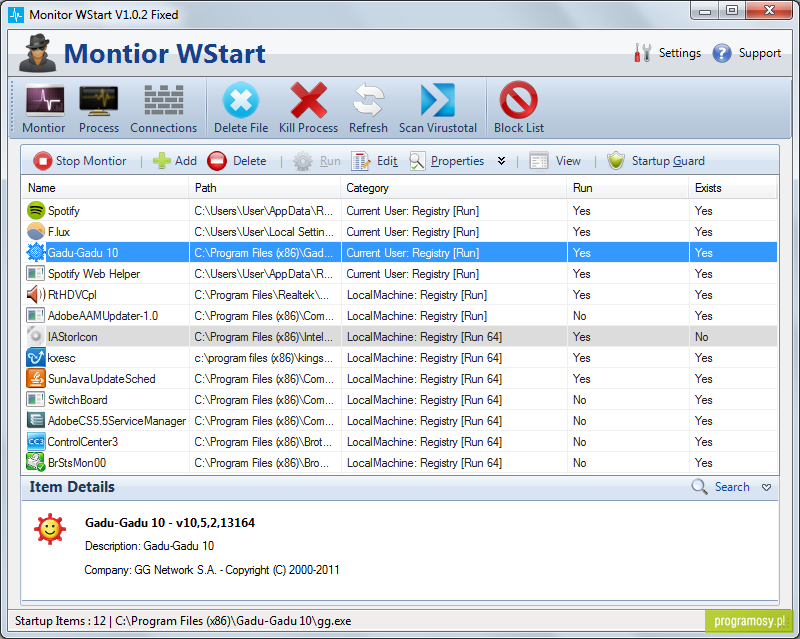Expand toolbar overflow chevron after Properties
The height and width of the screenshot is (639, 800).
(502, 161)
